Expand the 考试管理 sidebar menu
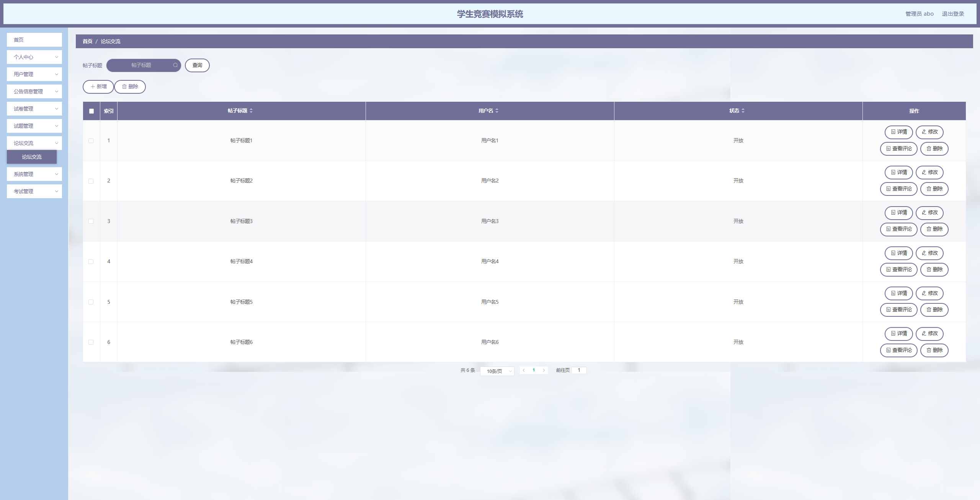980x500 pixels. [x=34, y=191]
